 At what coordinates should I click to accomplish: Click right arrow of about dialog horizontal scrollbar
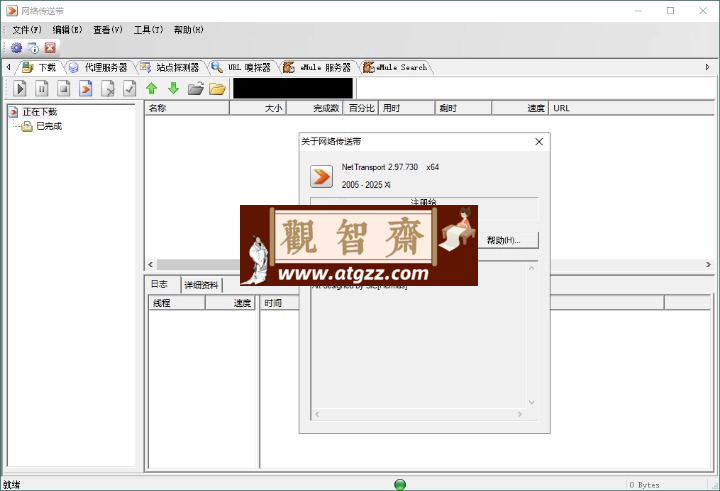point(520,414)
